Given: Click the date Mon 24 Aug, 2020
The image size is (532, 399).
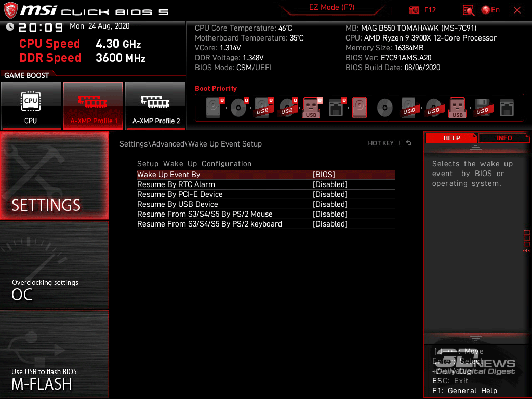Looking at the screenshot, I should click(x=99, y=26).
